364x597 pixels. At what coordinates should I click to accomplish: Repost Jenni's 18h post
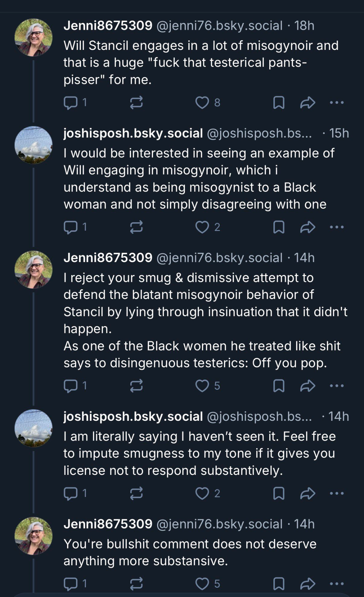[x=136, y=103]
